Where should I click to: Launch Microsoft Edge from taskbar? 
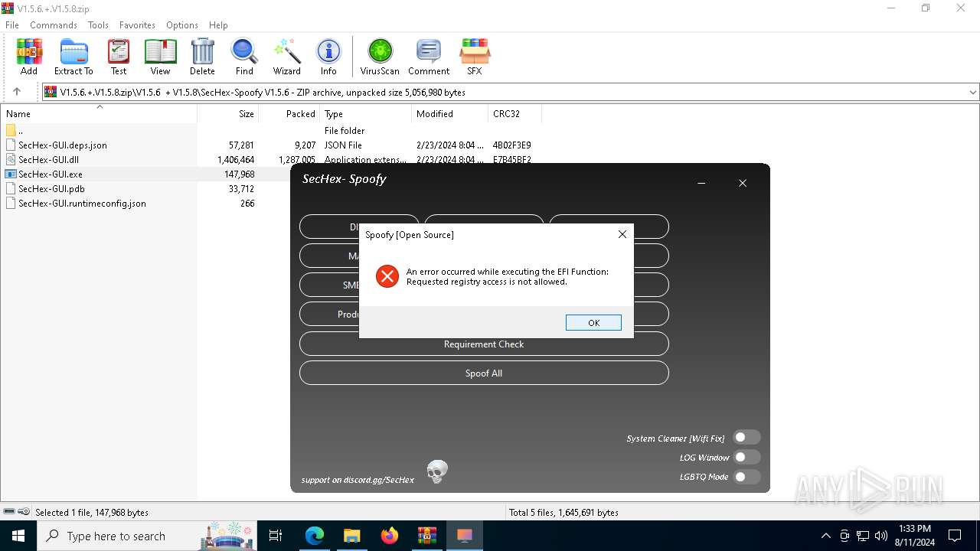pos(315,536)
